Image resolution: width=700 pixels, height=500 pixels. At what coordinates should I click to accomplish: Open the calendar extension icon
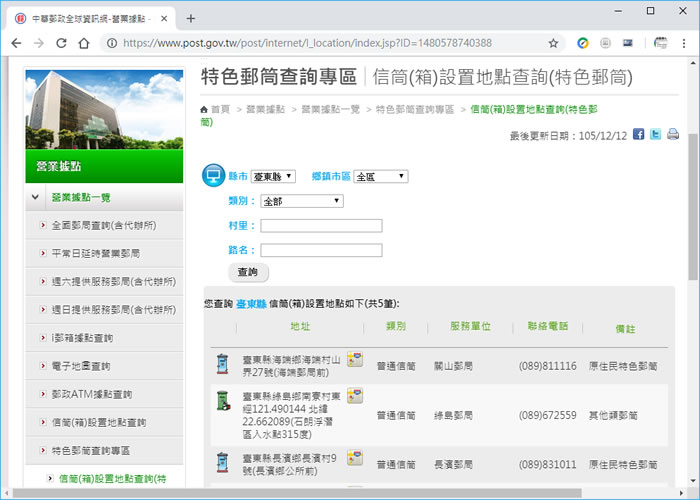[660, 43]
